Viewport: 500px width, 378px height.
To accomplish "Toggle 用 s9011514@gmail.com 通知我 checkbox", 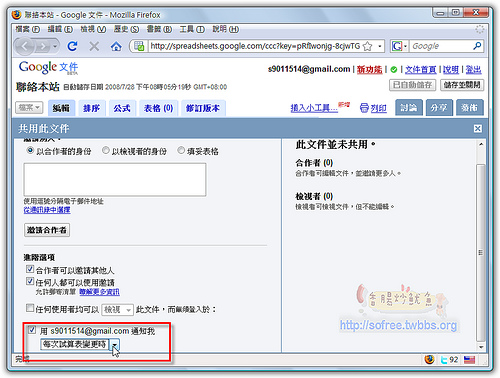I will pos(32,330).
